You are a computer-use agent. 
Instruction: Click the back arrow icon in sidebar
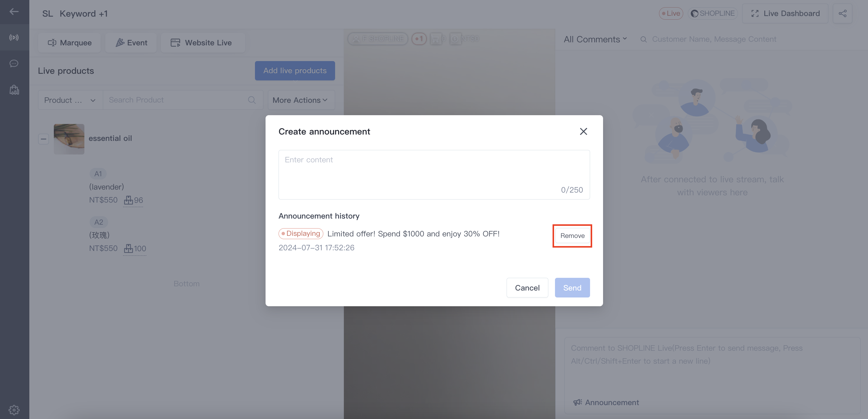point(14,12)
